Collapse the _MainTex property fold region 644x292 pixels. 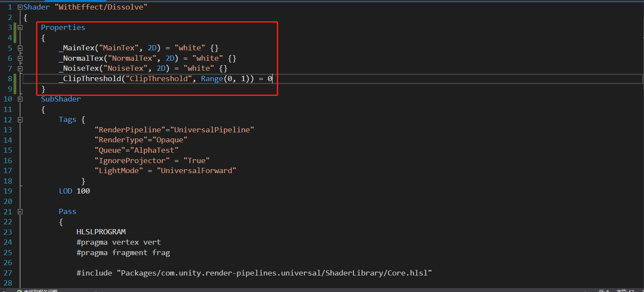[20, 48]
